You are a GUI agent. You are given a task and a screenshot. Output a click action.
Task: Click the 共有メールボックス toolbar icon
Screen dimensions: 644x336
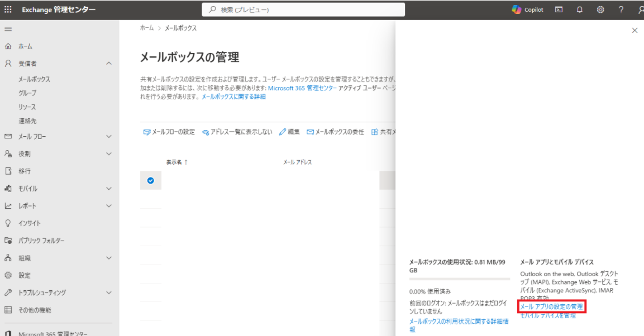coord(375,132)
